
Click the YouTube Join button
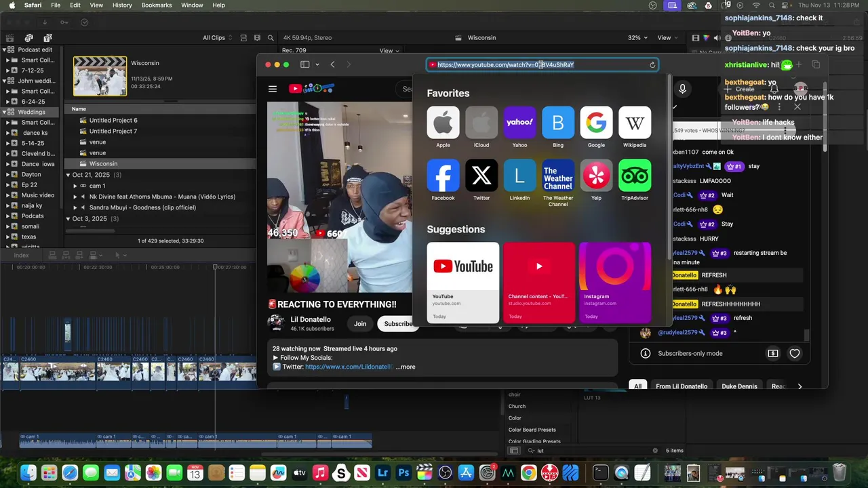[360, 324]
